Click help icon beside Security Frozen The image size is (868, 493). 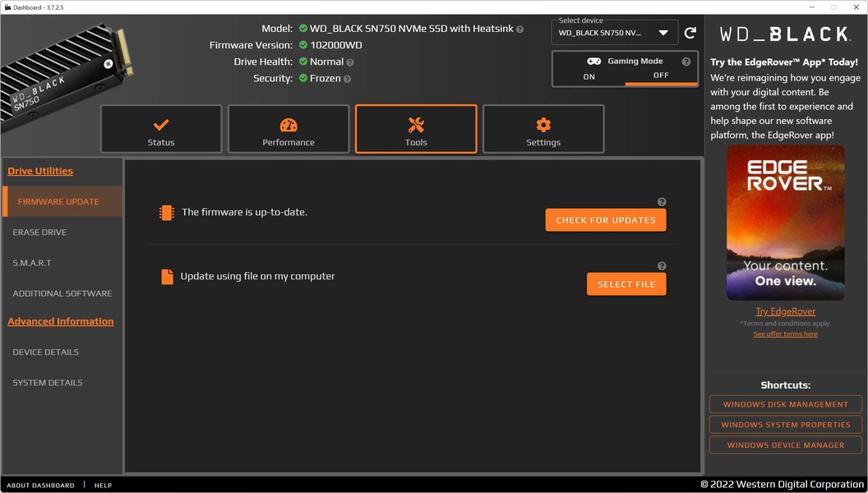point(347,79)
